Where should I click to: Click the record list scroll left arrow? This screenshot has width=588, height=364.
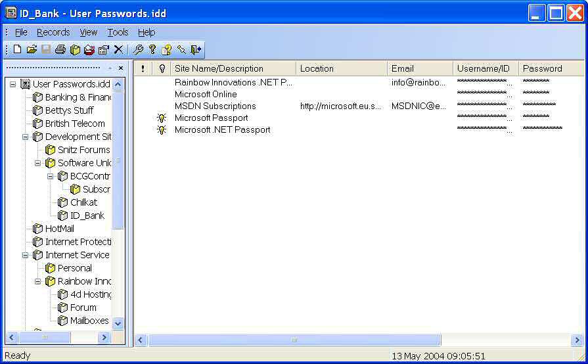pos(140,340)
